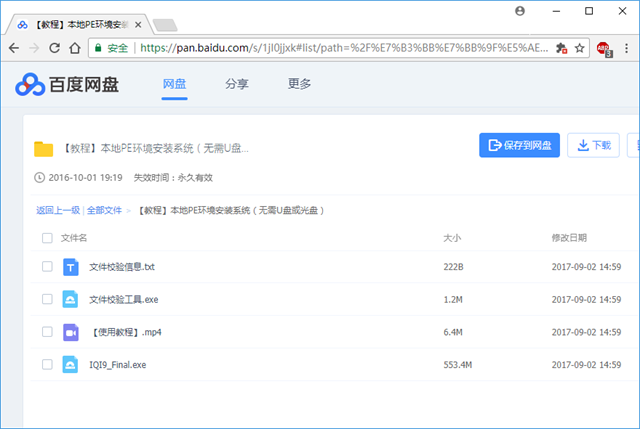The width and height of the screenshot is (640, 429).
Task: Click the 百度网盘 logo
Action: click(67, 84)
